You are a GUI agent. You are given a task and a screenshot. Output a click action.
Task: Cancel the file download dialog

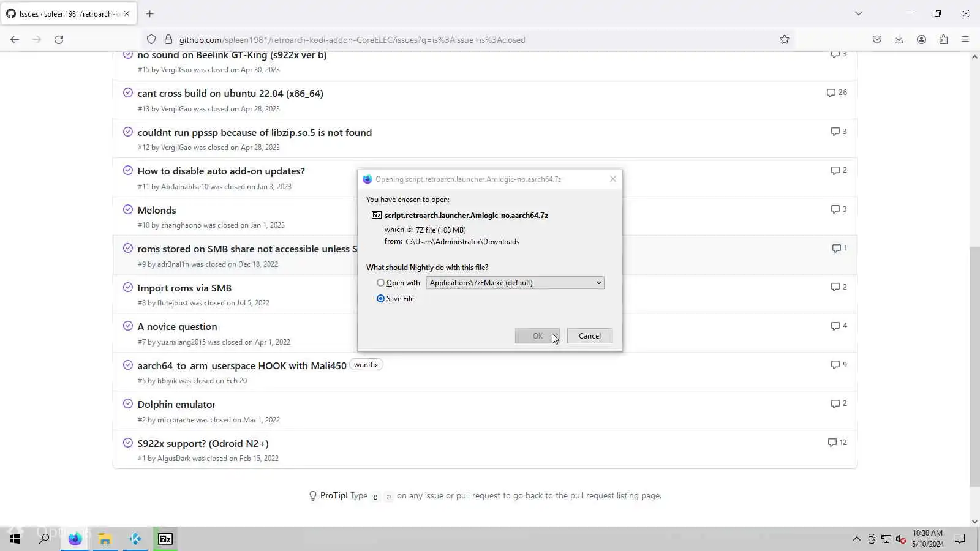click(589, 336)
